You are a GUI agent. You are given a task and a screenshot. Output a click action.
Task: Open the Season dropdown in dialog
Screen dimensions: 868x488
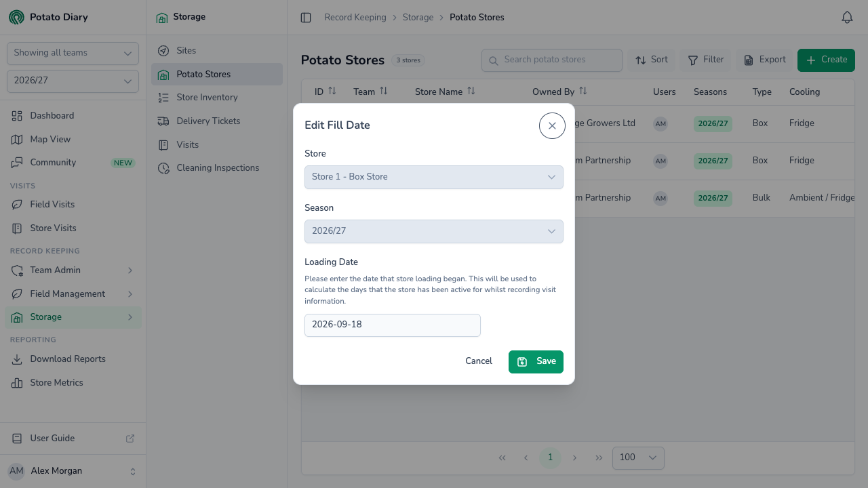[x=434, y=231]
